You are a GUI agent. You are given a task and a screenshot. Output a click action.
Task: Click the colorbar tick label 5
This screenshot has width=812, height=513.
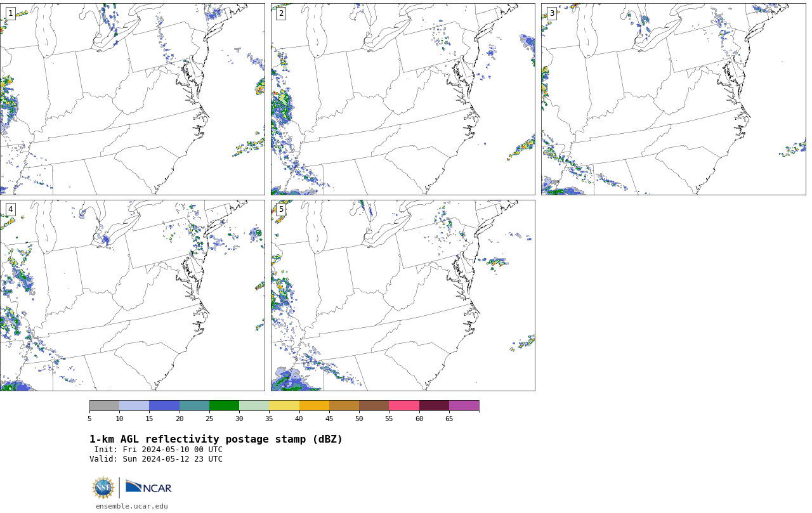tap(89, 419)
